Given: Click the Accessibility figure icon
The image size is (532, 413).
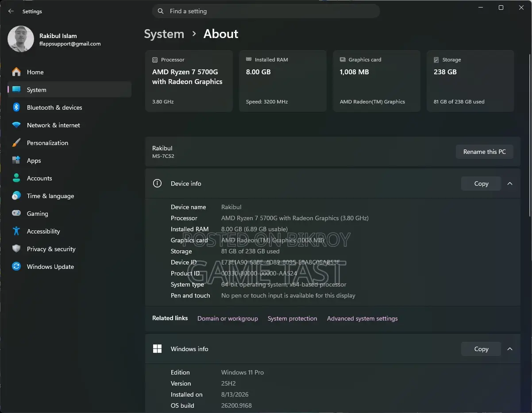Looking at the screenshot, I should coord(16,231).
